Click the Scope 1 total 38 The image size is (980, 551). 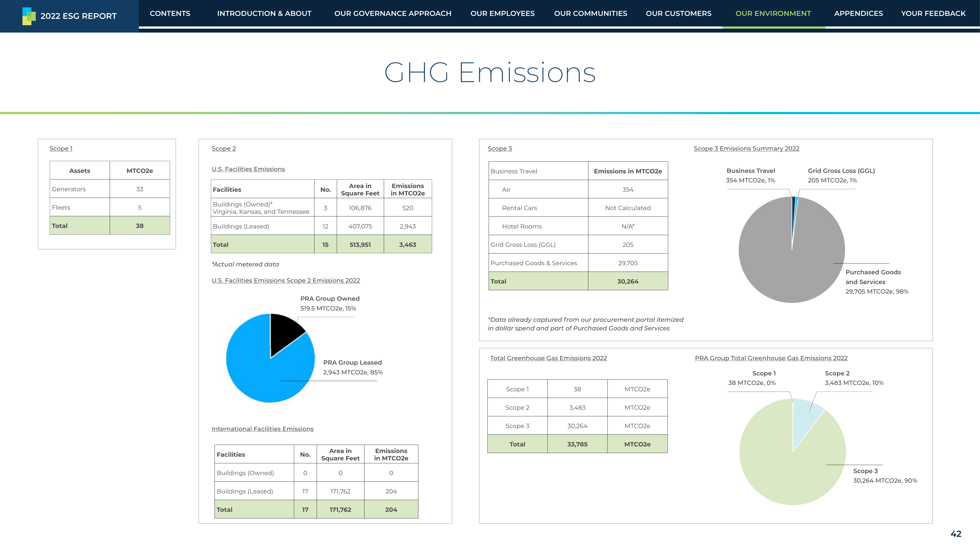pos(140,226)
